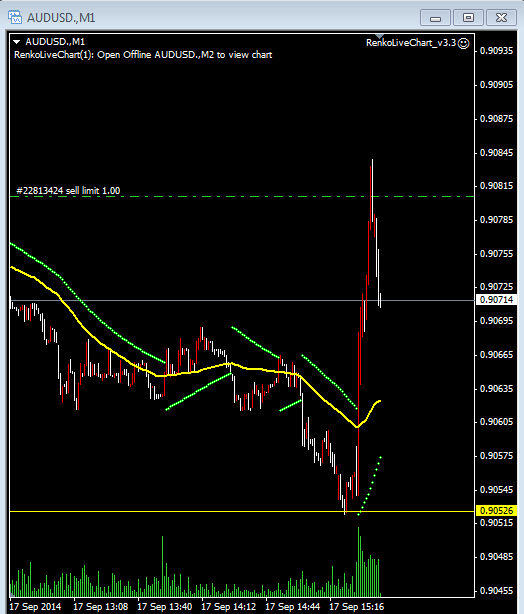524x614 pixels.
Task: Click the 17 Sep 13:08 time label
Action: pyautogui.click(x=101, y=607)
